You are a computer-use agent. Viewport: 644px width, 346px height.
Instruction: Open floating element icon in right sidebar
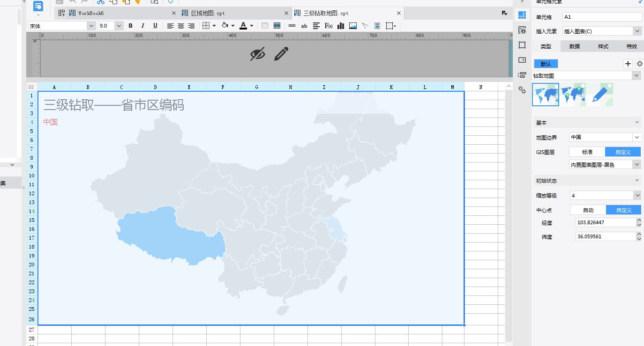[522, 45]
